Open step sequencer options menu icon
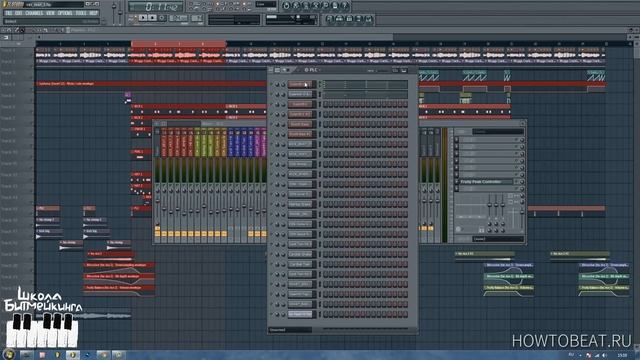The width and height of the screenshot is (640, 360). click(271, 70)
